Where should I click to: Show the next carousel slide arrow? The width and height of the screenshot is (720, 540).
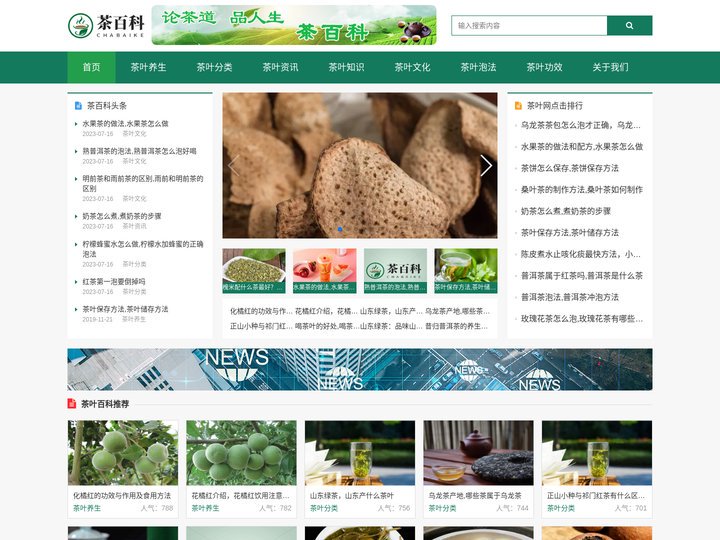486,165
